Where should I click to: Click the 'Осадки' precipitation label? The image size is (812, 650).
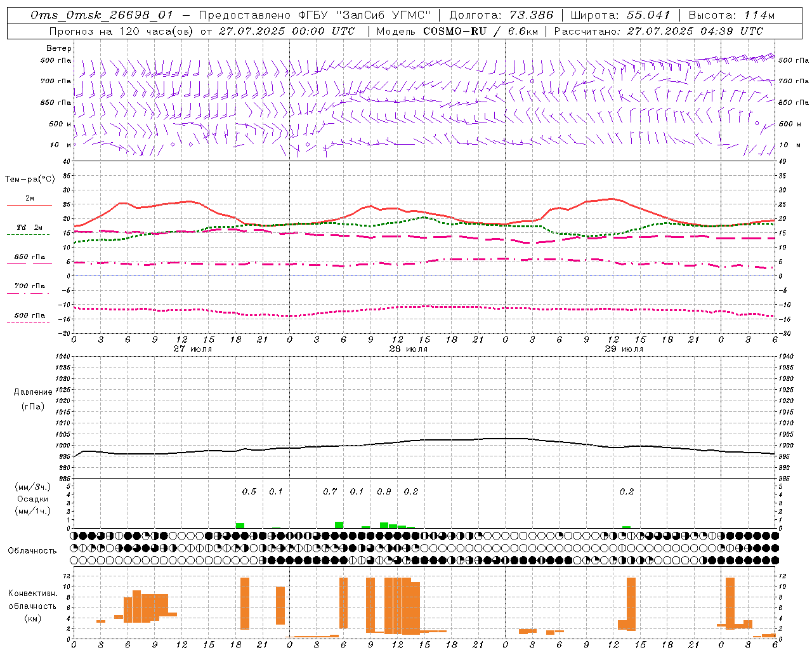coord(33,499)
